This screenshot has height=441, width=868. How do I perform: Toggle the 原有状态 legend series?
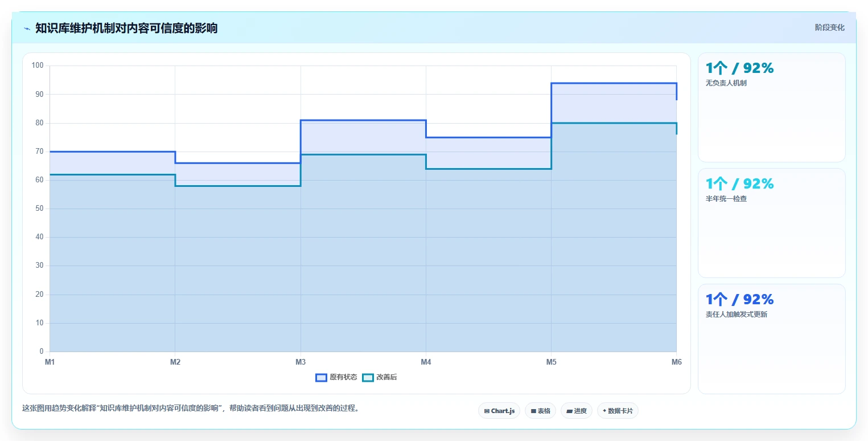click(336, 377)
